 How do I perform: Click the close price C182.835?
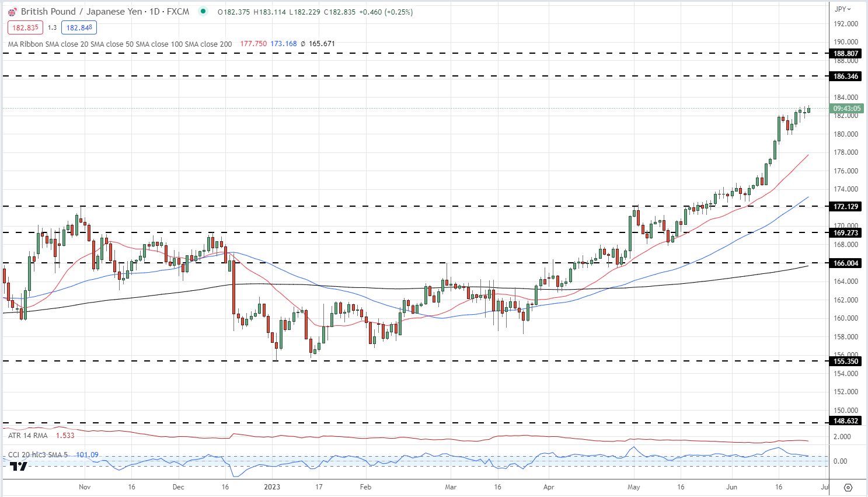339,12
